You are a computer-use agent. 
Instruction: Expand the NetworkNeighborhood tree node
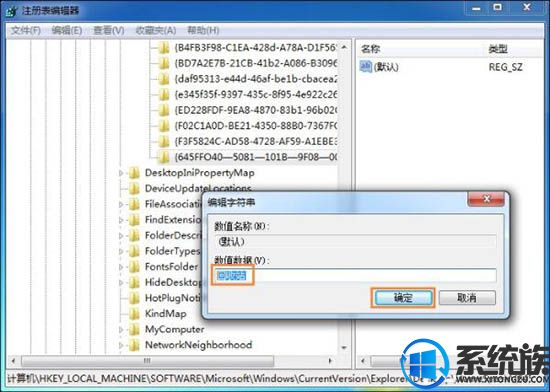coord(121,345)
